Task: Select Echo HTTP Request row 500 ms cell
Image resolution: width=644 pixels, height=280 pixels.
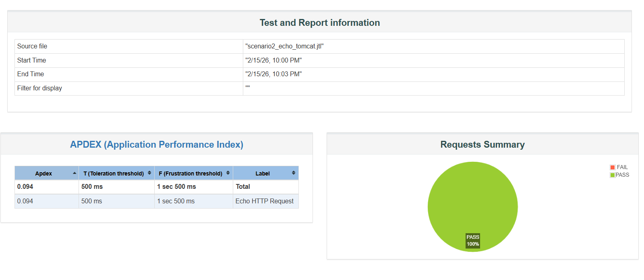Action: click(116, 201)
